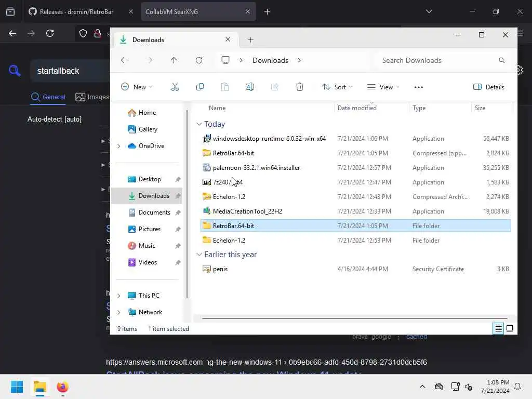The image size is (532, 399).
Task: Open the See more ellipsis menu
Action: (x=419, y=87)
